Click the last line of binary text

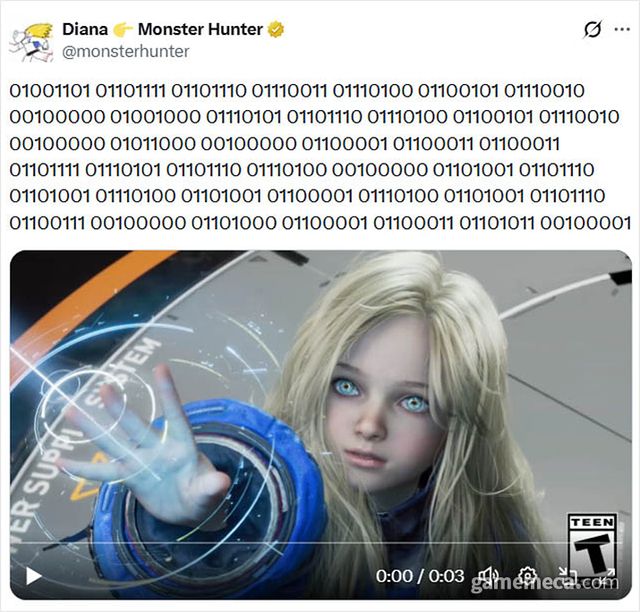[x=320, y=223]
